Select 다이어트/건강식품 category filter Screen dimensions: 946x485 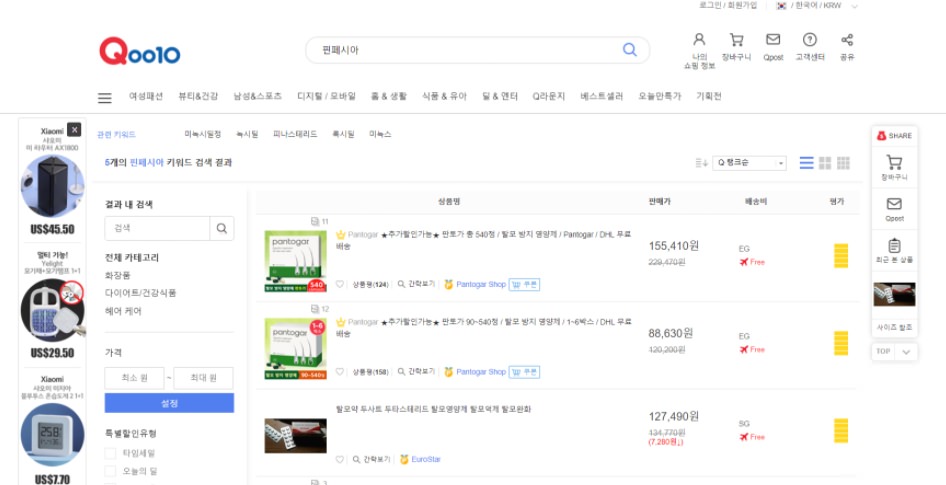141,293
